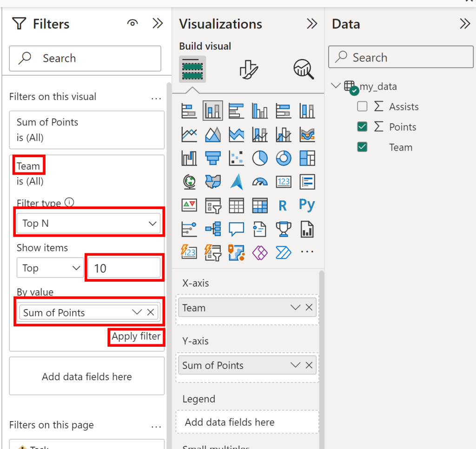Choose the R script visual icon
Image resolution: width=476 pixels, height=449 pixels.
click(x=283, y=205)
